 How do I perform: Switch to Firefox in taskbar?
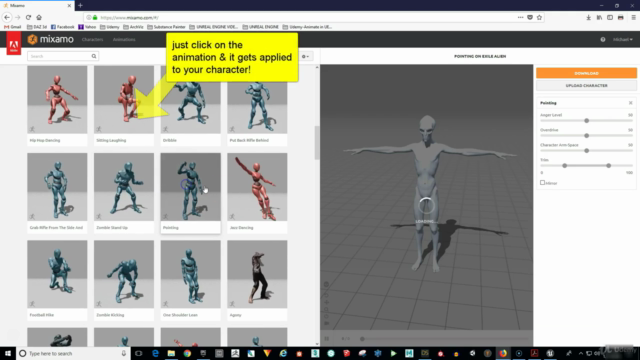tap(503, 353)
